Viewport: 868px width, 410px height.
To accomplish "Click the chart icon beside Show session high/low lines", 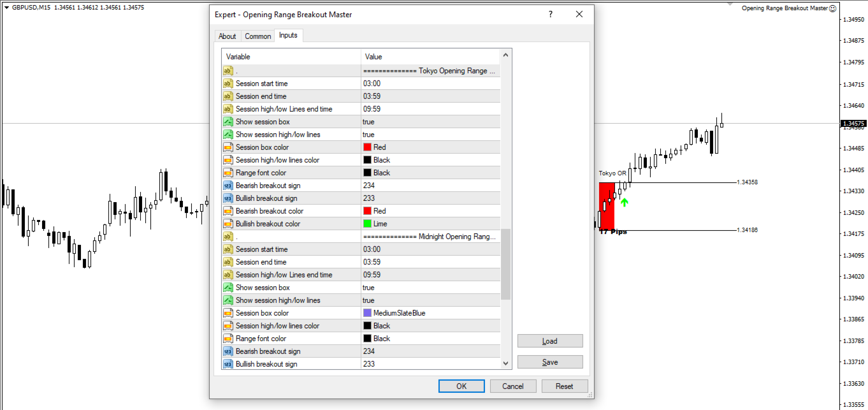I will 228,135.
